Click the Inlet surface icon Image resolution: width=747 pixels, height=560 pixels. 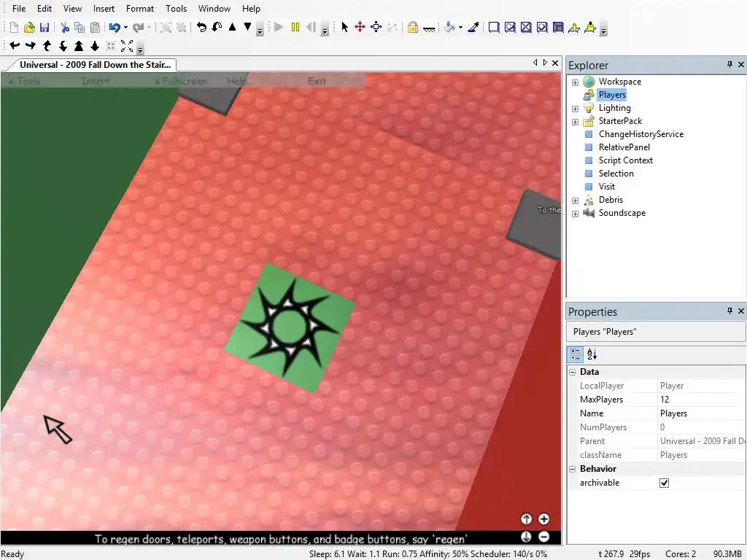pyautogui.click(x=558, y=27)
